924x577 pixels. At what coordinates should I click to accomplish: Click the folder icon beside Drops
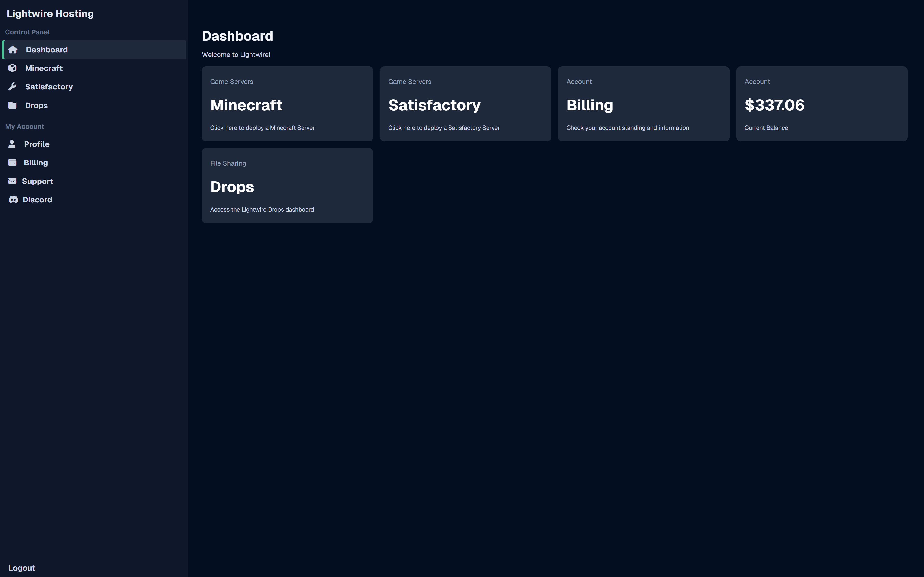(x=13, y=105)
